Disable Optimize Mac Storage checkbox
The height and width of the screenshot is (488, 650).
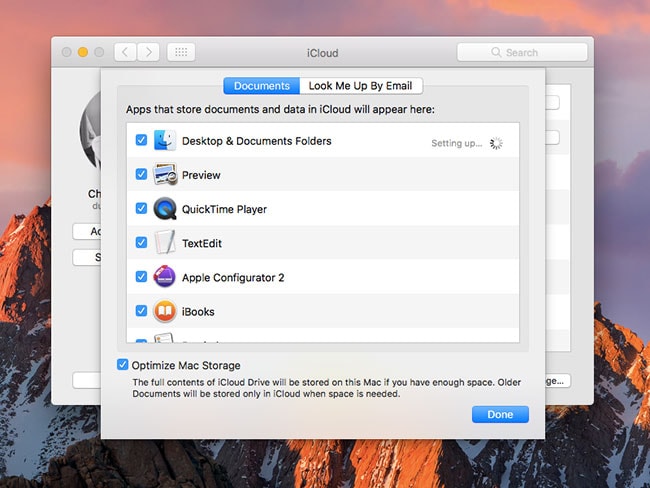pyautogui.click(x=122, y=364)
